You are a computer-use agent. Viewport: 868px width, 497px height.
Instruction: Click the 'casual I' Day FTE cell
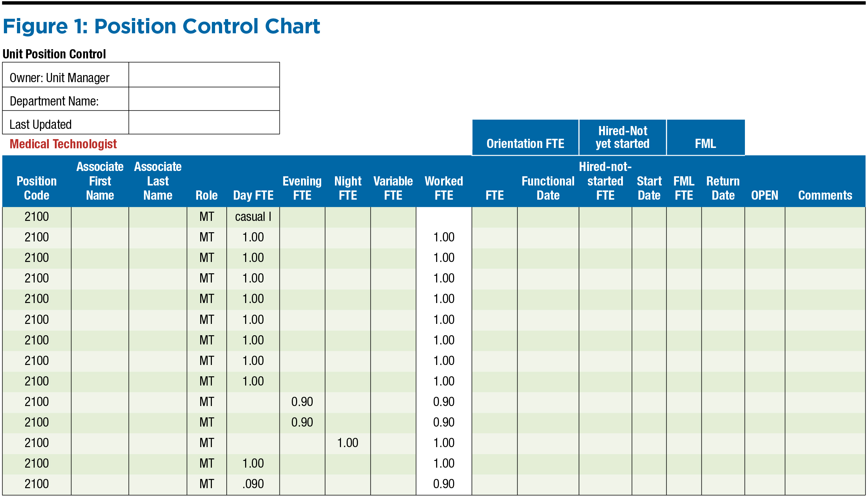[253, 217]
